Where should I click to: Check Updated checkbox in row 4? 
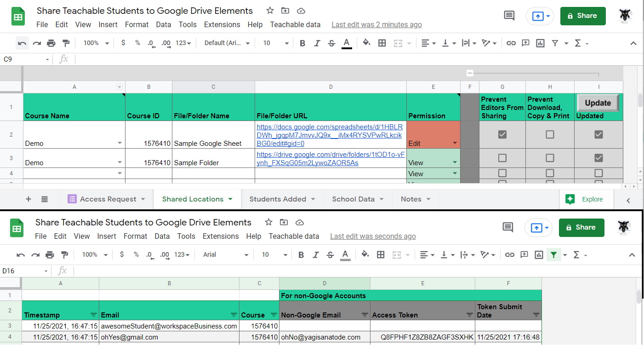click(x=598, y=173)
